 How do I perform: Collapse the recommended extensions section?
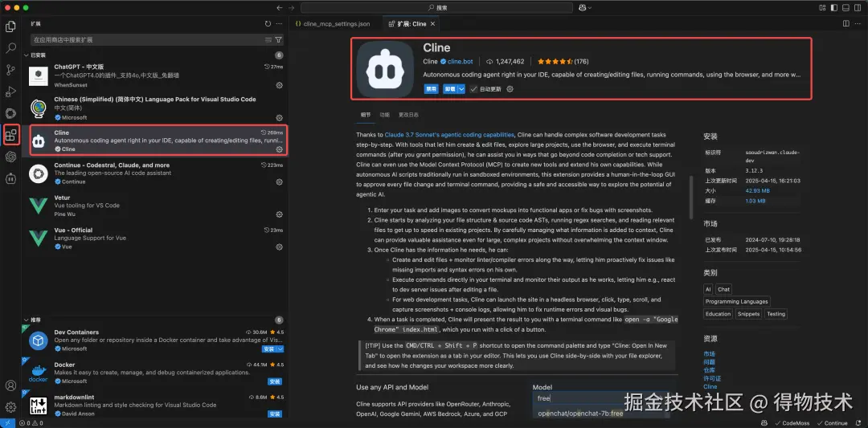tap(26, 320)
